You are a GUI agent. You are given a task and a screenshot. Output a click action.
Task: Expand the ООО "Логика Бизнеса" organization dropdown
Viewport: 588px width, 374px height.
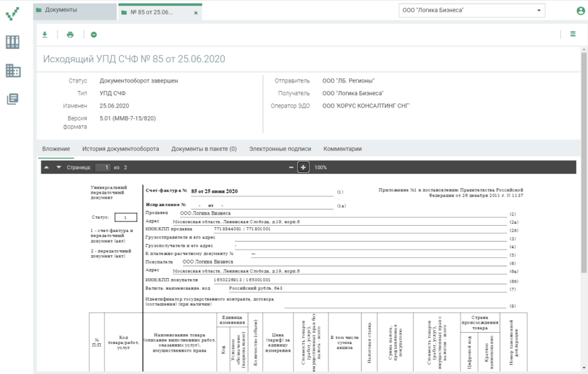(472, 10)
